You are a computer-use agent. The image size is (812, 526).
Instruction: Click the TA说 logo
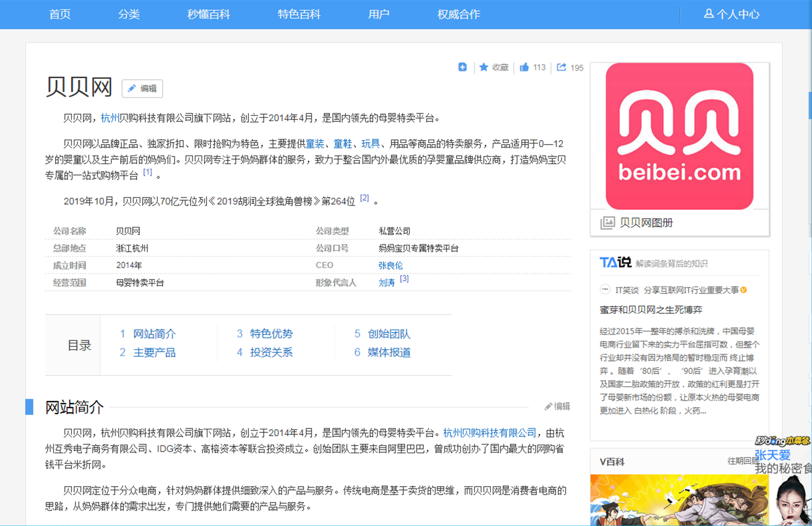pos(615,263)
